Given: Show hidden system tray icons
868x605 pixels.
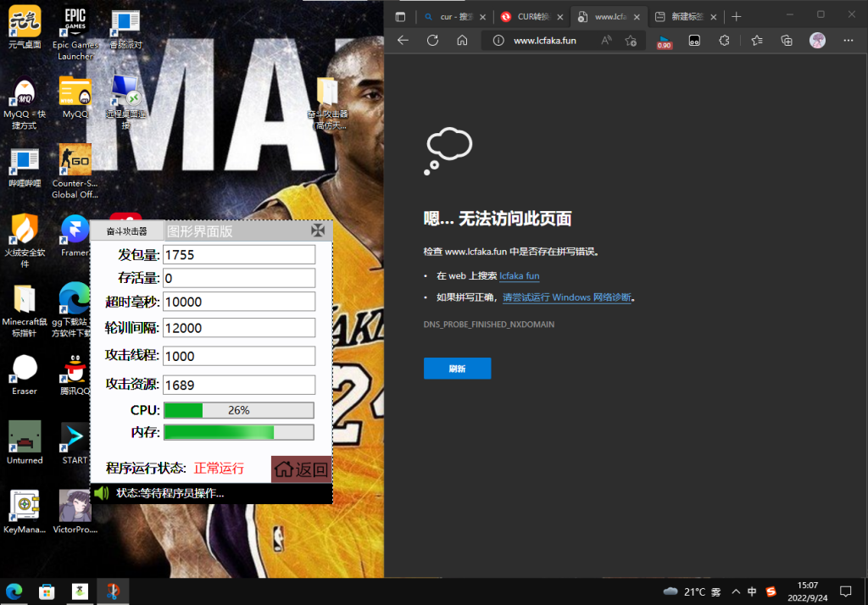Looking at the screenshot, I should (735, 591).
